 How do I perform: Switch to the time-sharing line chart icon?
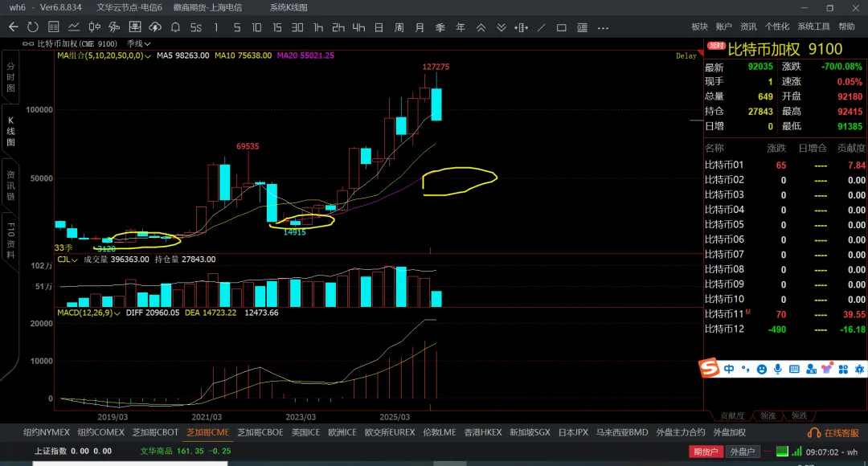click(74, 27)
